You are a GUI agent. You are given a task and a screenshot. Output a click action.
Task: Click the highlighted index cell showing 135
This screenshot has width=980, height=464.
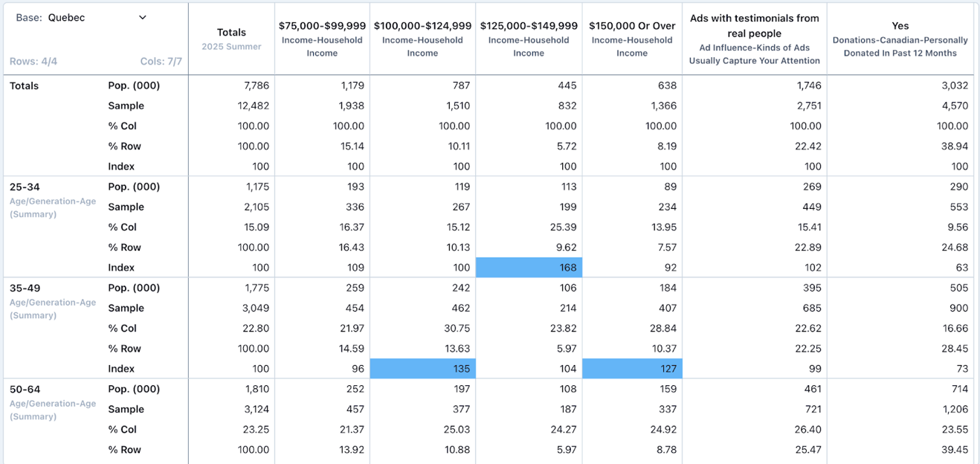[422, 369]
